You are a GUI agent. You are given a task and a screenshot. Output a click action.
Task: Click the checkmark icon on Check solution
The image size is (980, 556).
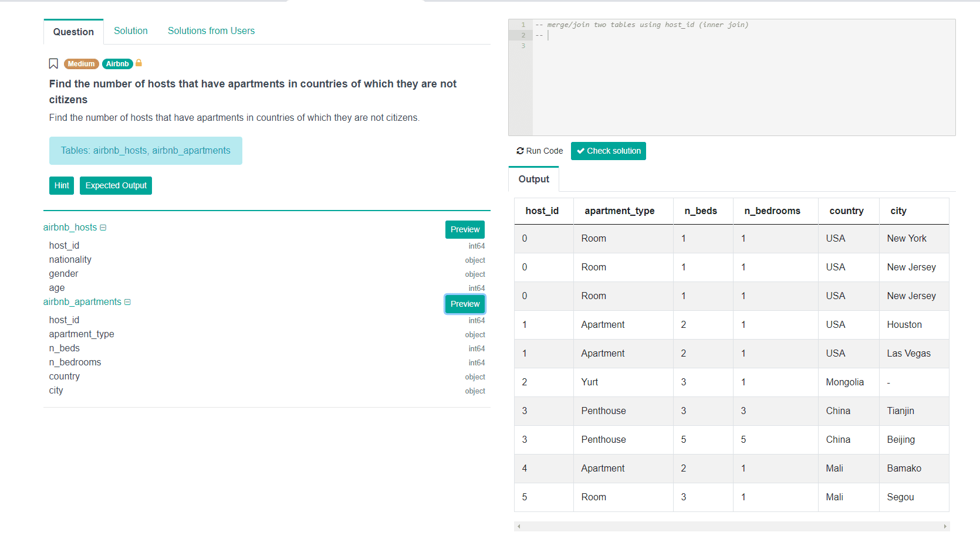[581, 151]
